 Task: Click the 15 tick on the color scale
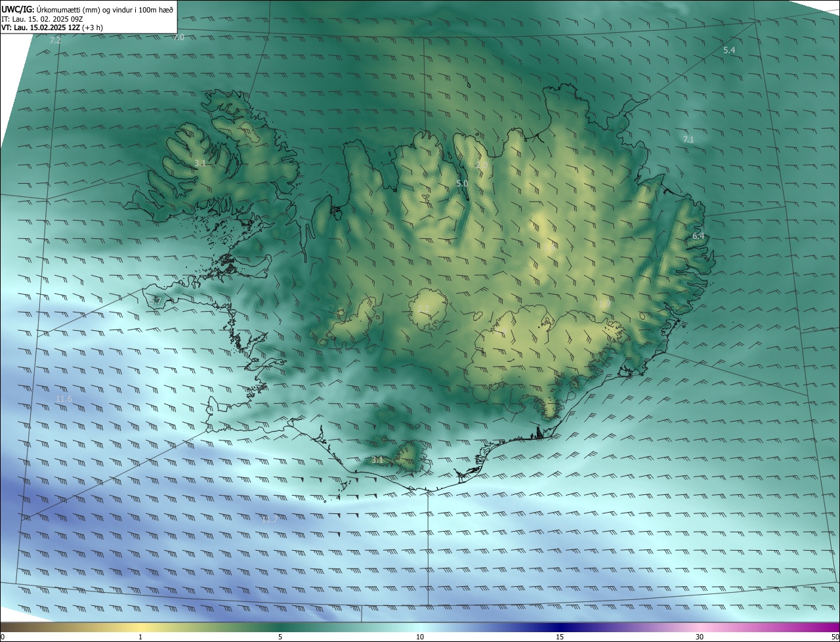coord(560,637)
